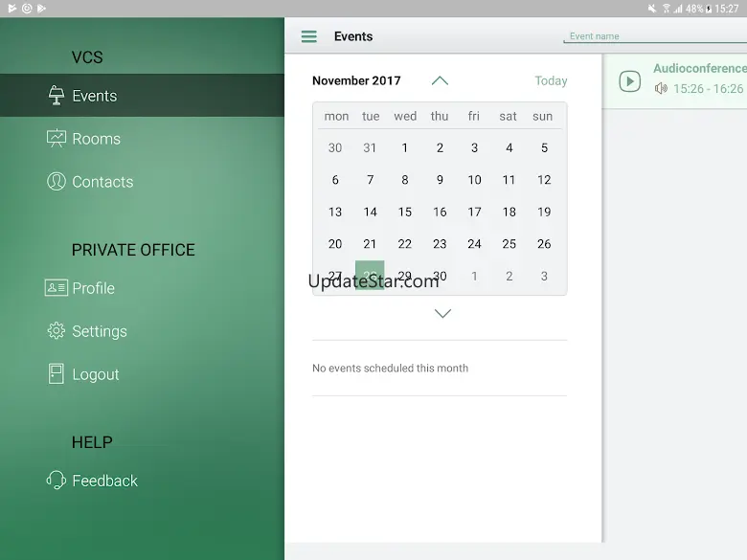Select November 7 in the calendar
Screen dimensions: 747x560
370,180
